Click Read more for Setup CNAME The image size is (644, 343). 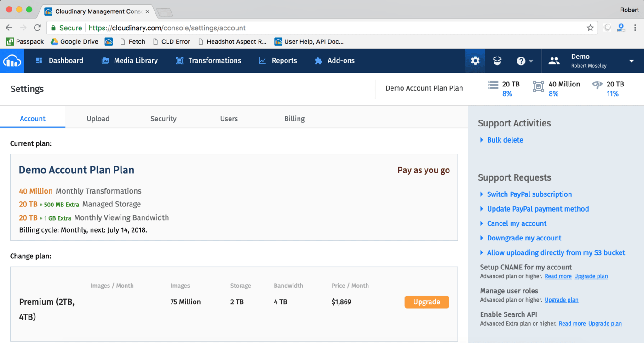point(558,276)
